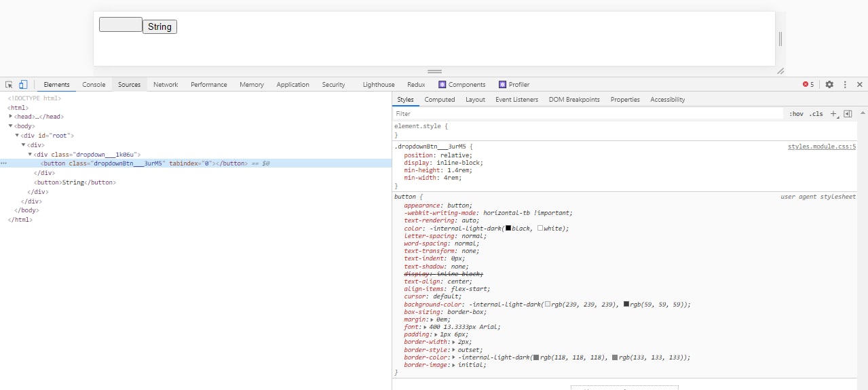
Task: Collapse the div id="root" node
Action: (17, 136)
